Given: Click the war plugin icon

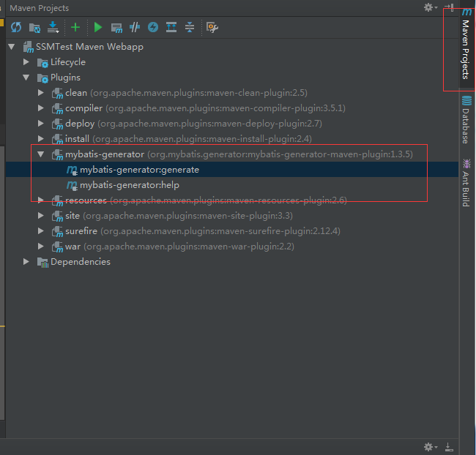Looking at the screenshot, I should point(57,247).
